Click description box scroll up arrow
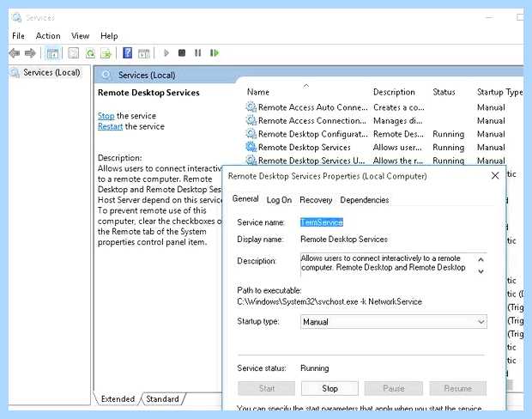Viewport: 532px width, 419px height. pyautogui.click(x=481, y=260)
